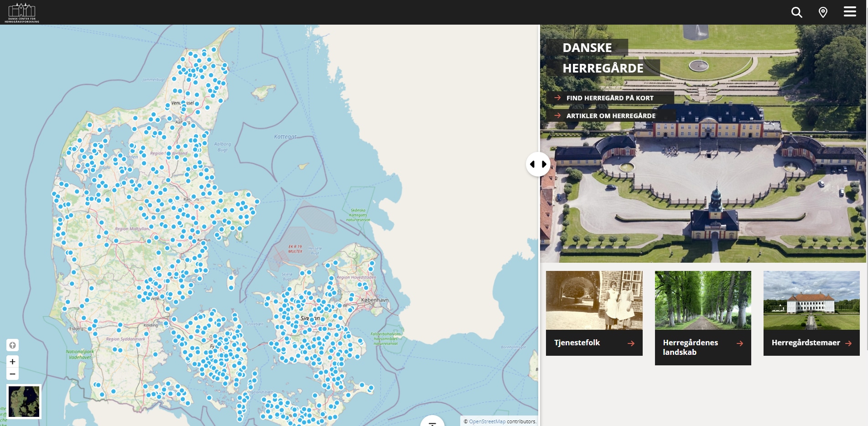This screenshot has height=426, width=868.
Task: Open Artikler om herregårde
Action: [x=610, y=116]
